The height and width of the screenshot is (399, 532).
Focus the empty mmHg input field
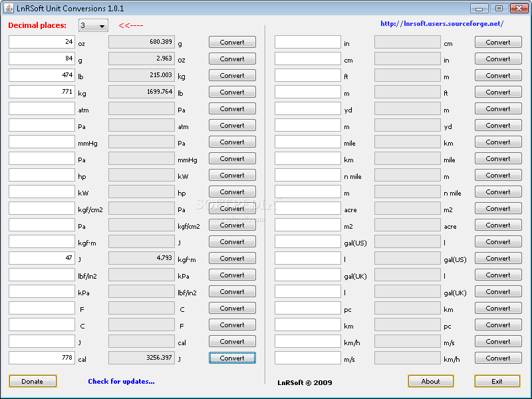(42, 142)
